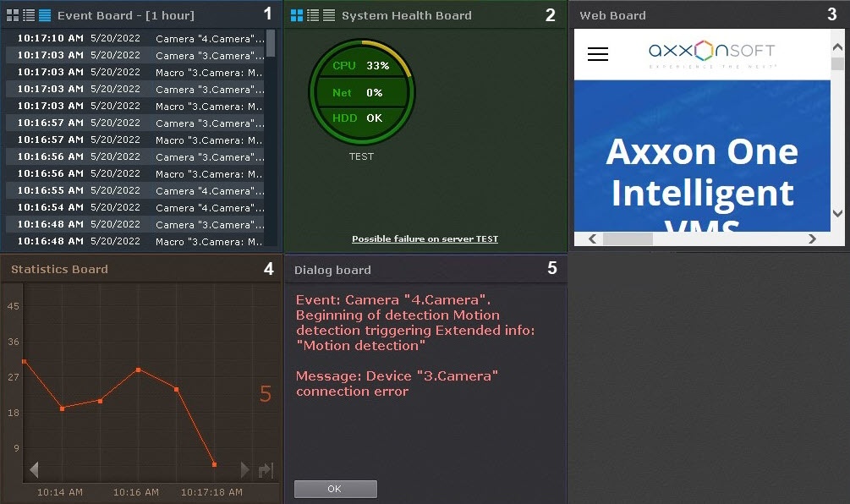Image resolution: width=850 pixels, height=504 pixels.
Task: Click 'Message: Device "3.Camera" connection error' text
Action: point(397,384)
